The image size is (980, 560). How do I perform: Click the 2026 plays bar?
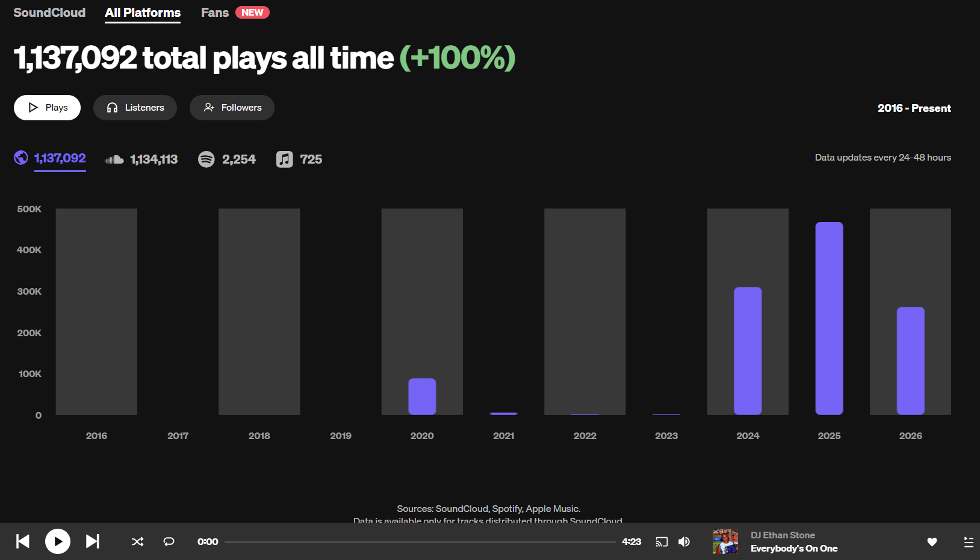[910, 361]
